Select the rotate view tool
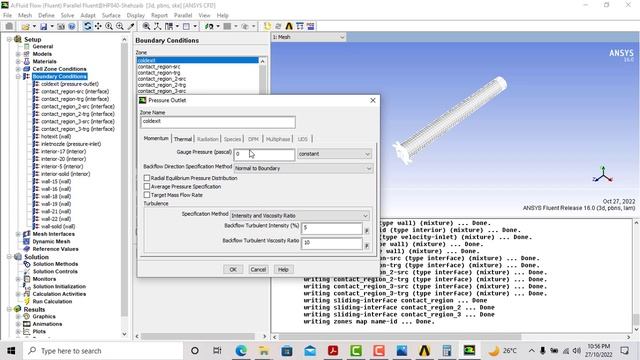 click(x=87, y=26)
